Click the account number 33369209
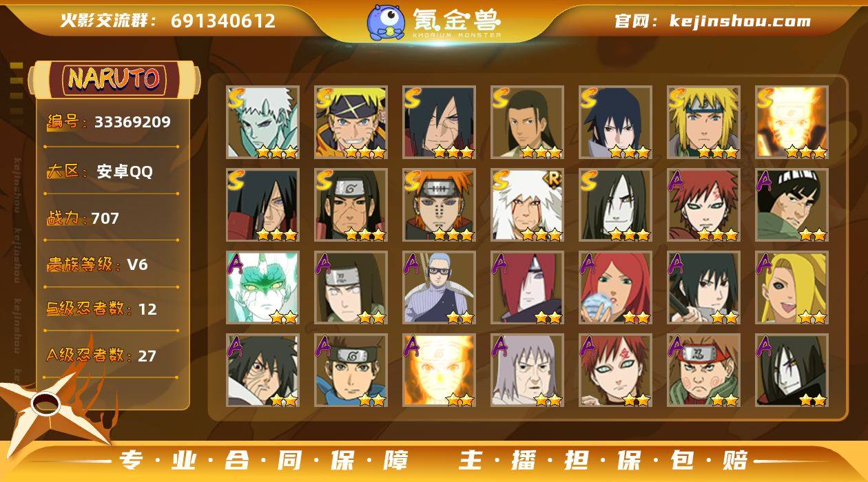Screen dimensions: 868x482 click(132, 123)
